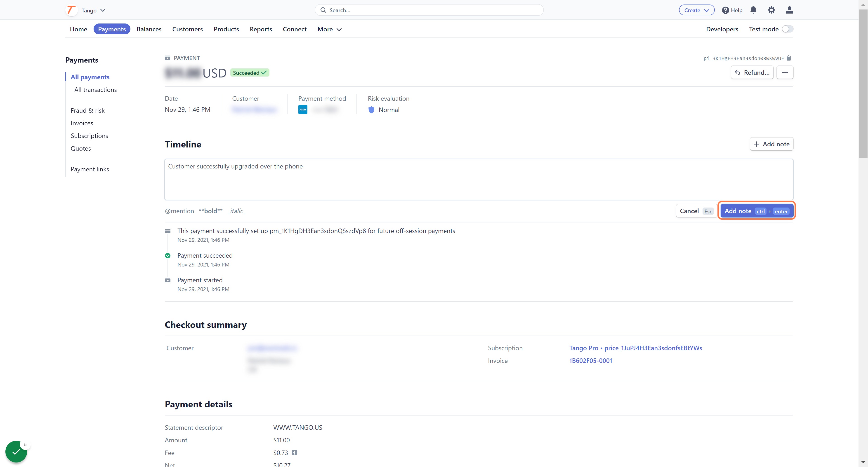Open the Customers tab

click(x=187, y=29)
